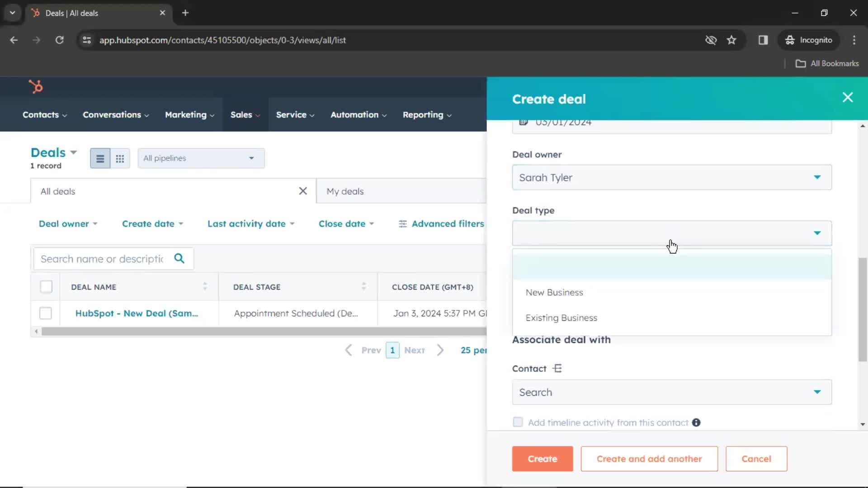Select the 'All deals' filter checkbox
868x488 pixels.
click(x=58, y=191)
